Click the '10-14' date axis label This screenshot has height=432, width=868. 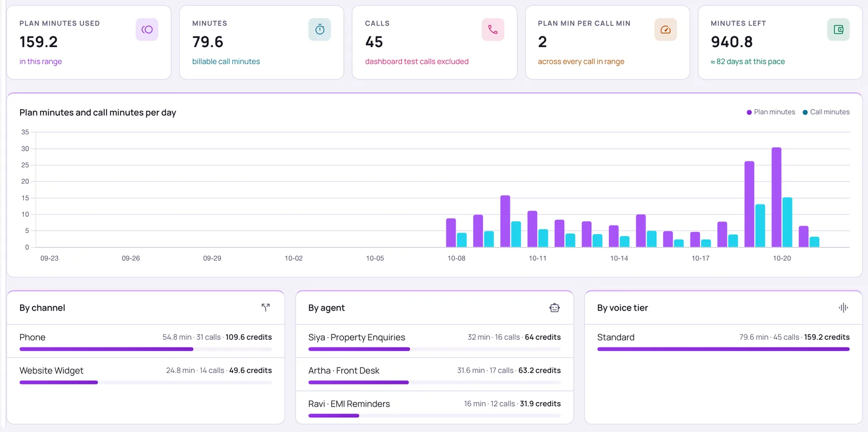(x=619, y=259)
